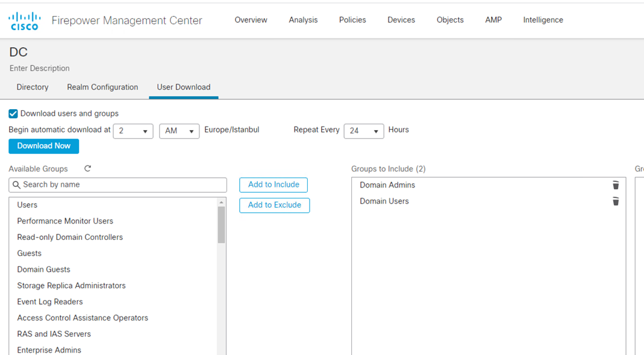Open the AM/PM dropdown

click(179, 131)
